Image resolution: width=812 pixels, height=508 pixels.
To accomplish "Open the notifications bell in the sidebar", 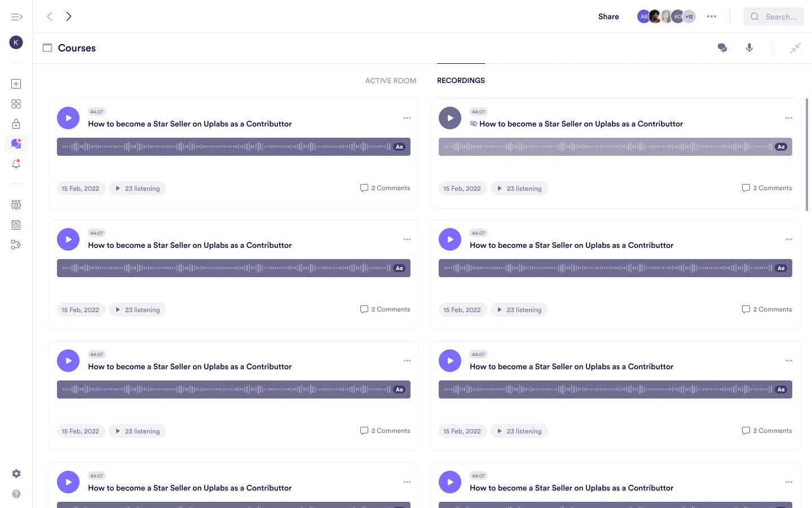I will pos(16,164).
